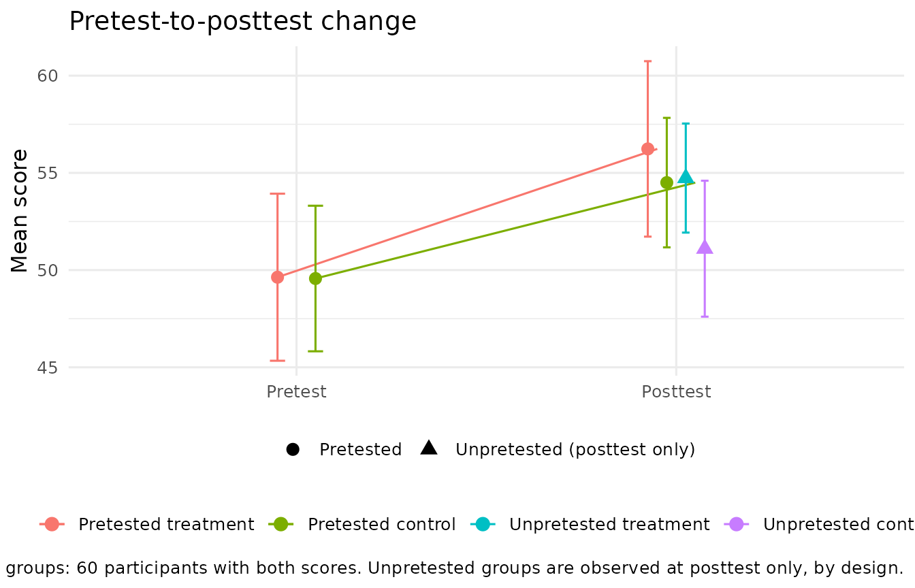
Task: Click the black Unpretested triangle shape key
Action: point(429,448)
